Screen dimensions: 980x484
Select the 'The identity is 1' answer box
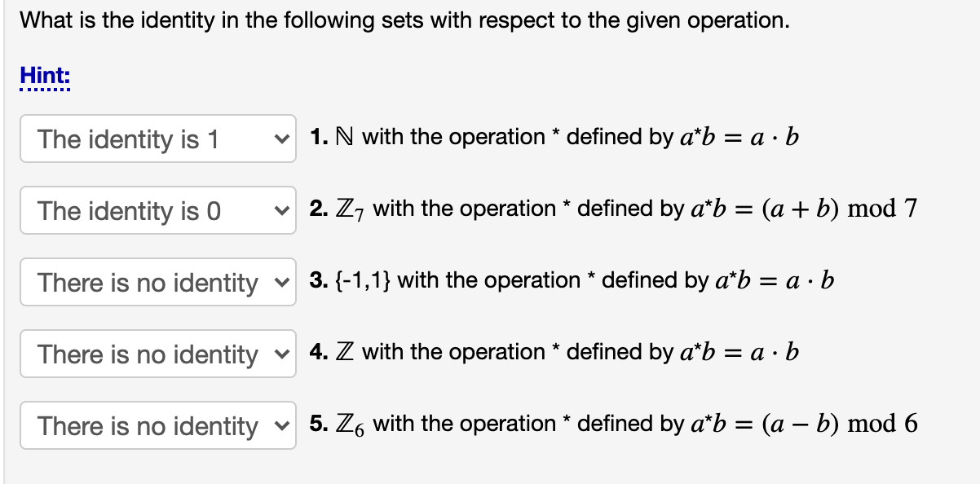point(157,139)
